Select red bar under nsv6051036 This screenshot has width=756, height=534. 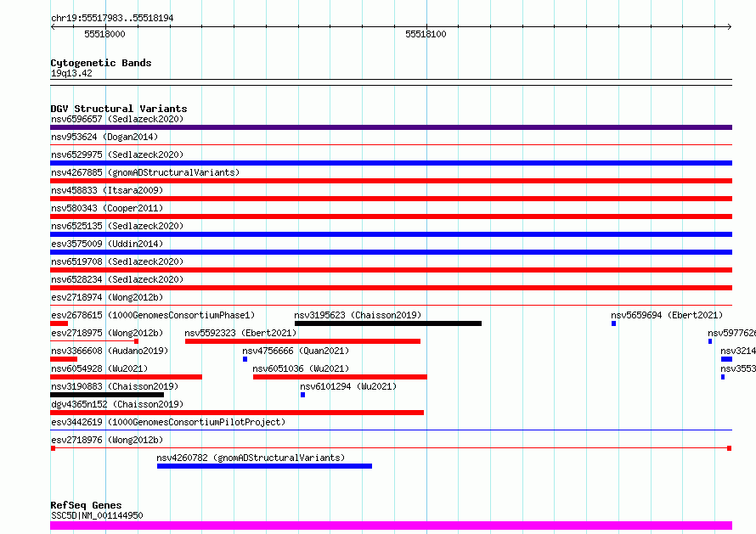pyautogui.click(x=340, y=377)
